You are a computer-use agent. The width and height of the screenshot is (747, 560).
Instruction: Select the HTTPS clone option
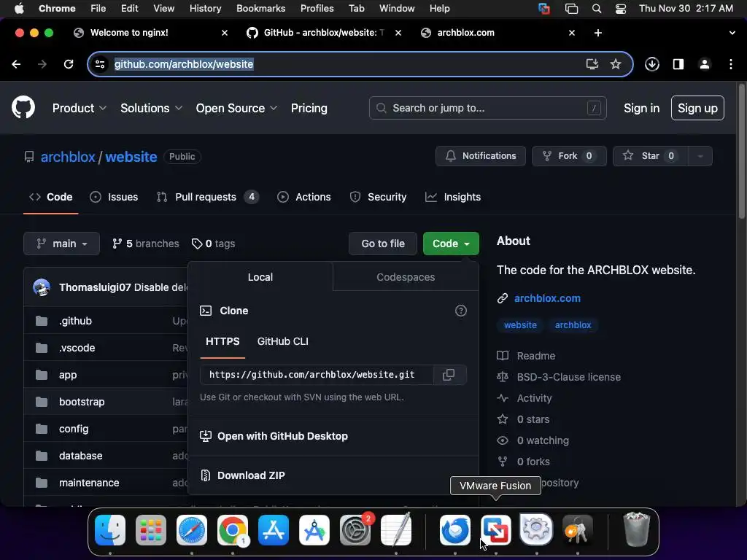222,341
